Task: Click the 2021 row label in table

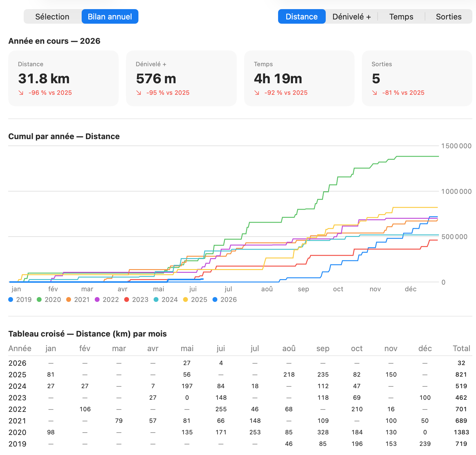Action: 18,421
